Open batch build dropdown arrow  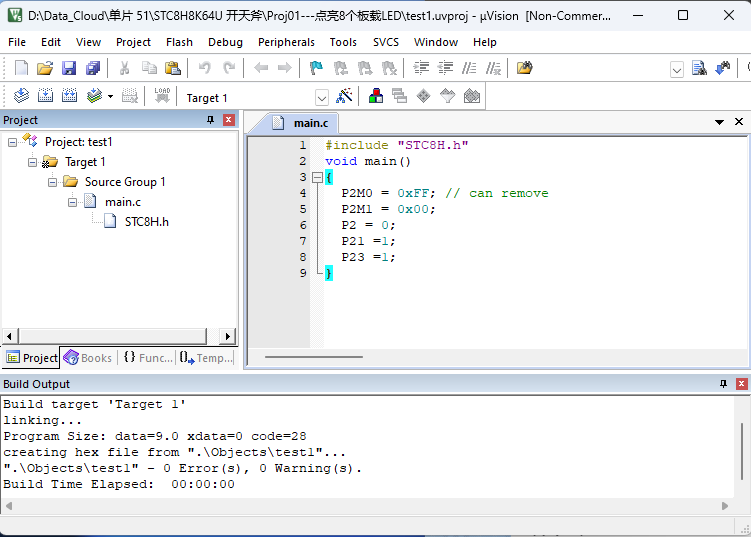click(x=111, y=96)
